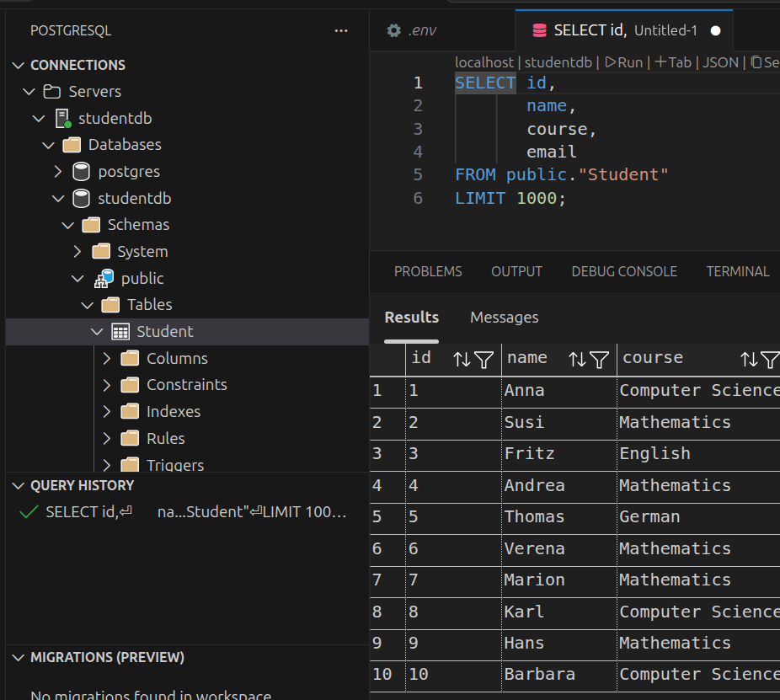Screen dimensions: 780x700
Task: Open the .env editor tab
Action: (x=412, y=30)
